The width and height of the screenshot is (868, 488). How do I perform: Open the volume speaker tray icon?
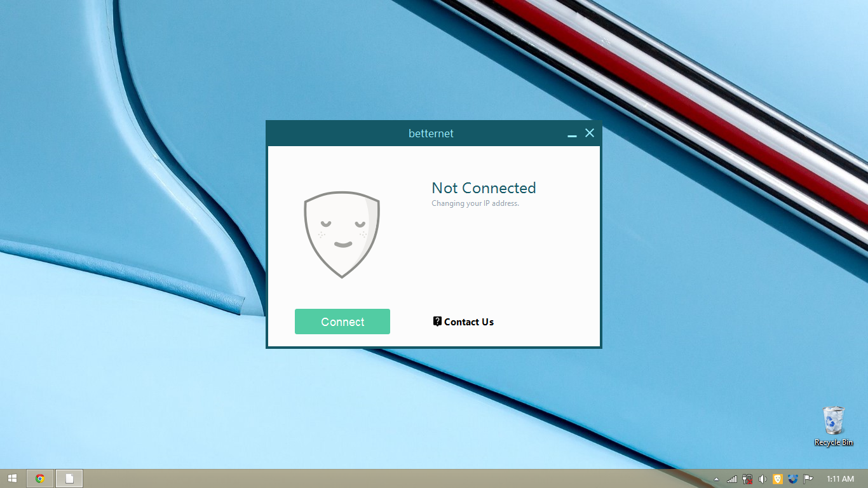(x=763, y=479)
